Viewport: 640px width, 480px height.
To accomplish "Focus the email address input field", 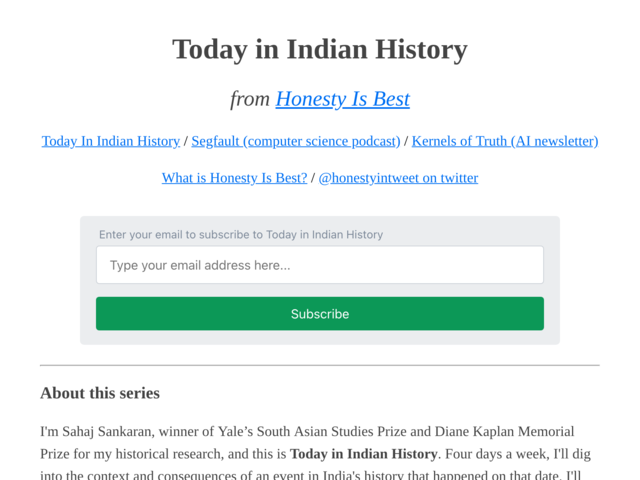I will [x=320, y=265].
